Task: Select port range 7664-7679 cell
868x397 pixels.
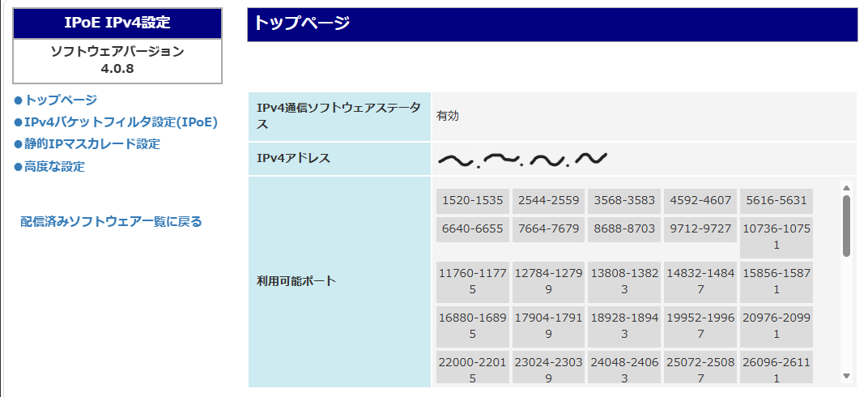Action: [548, 229]
